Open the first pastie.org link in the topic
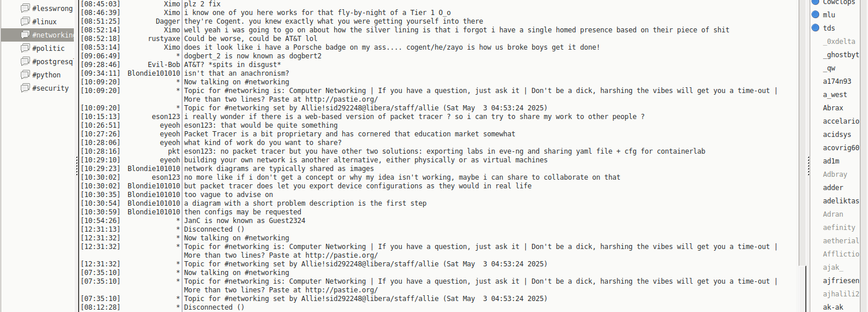Screen dimensions: 868x312 click(x=341, y=99)
